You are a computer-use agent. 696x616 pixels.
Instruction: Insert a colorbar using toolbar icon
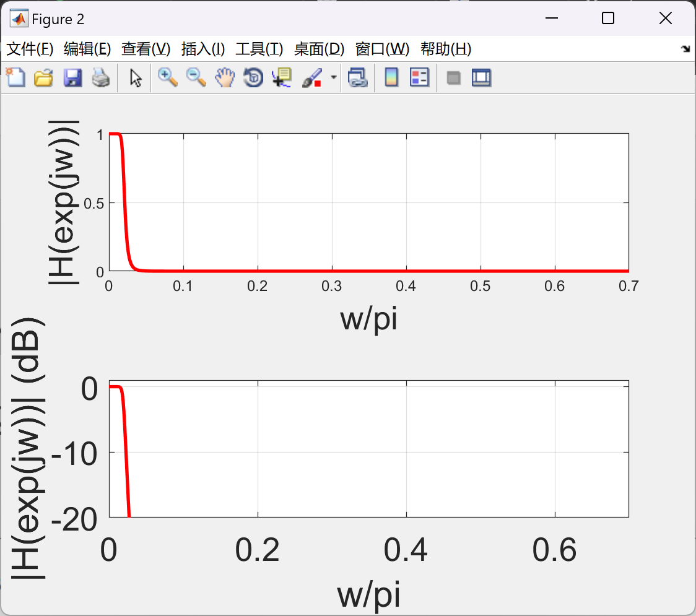(x=391, y=77)
